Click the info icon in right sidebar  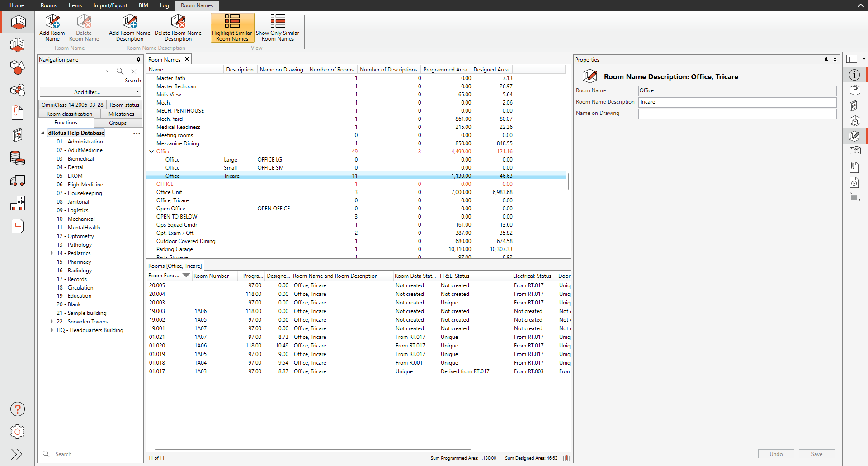[854, 75]
